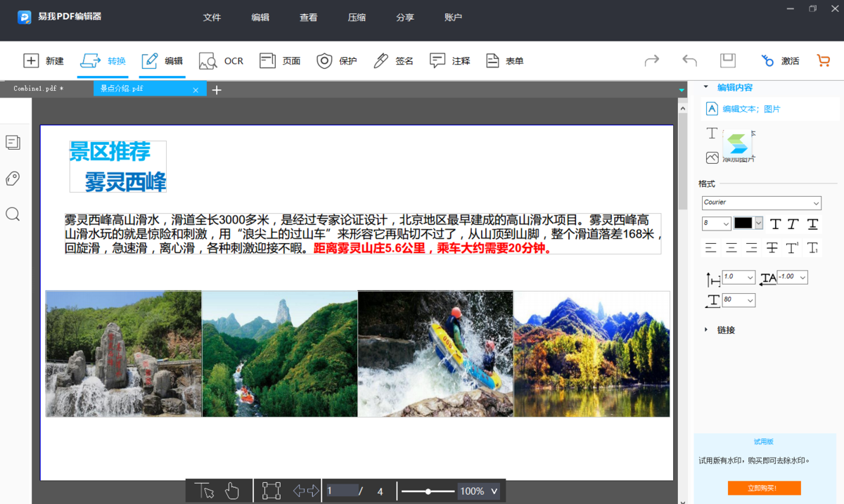
Task: Open the Courier font family dropdown
Action: 761,202
